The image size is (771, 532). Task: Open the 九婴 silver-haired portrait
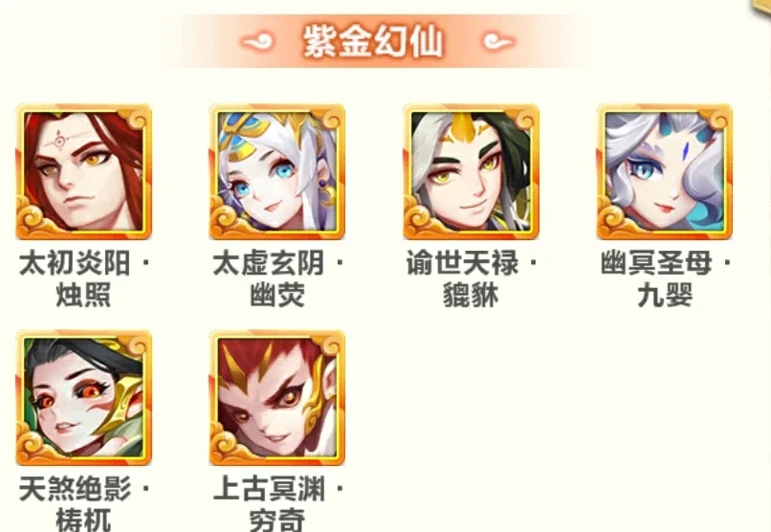click(x=664, y=171)
